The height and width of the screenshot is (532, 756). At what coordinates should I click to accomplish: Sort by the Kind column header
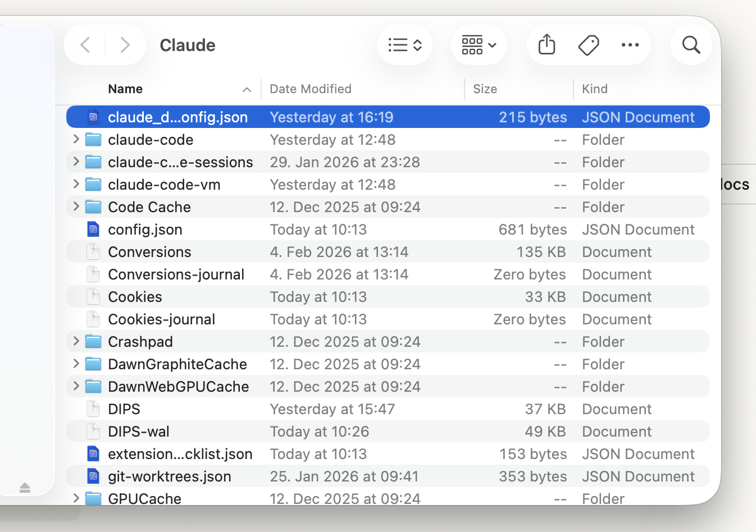point(595,89)
